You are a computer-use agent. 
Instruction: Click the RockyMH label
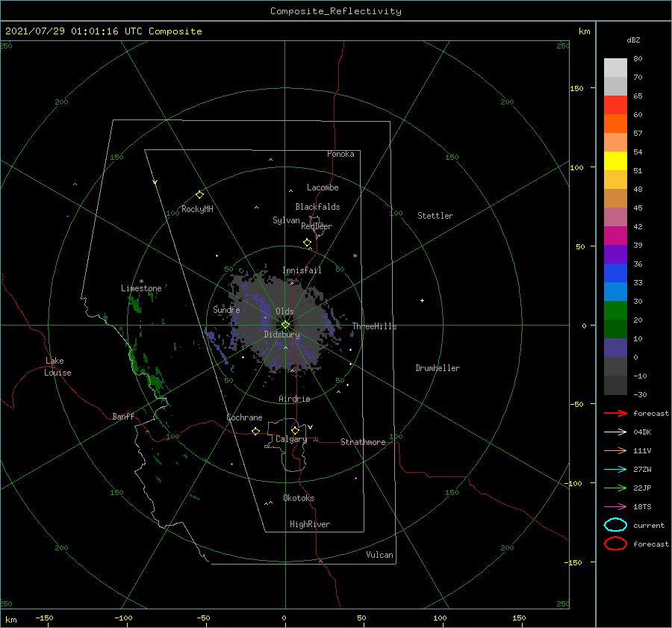[197, 209]
